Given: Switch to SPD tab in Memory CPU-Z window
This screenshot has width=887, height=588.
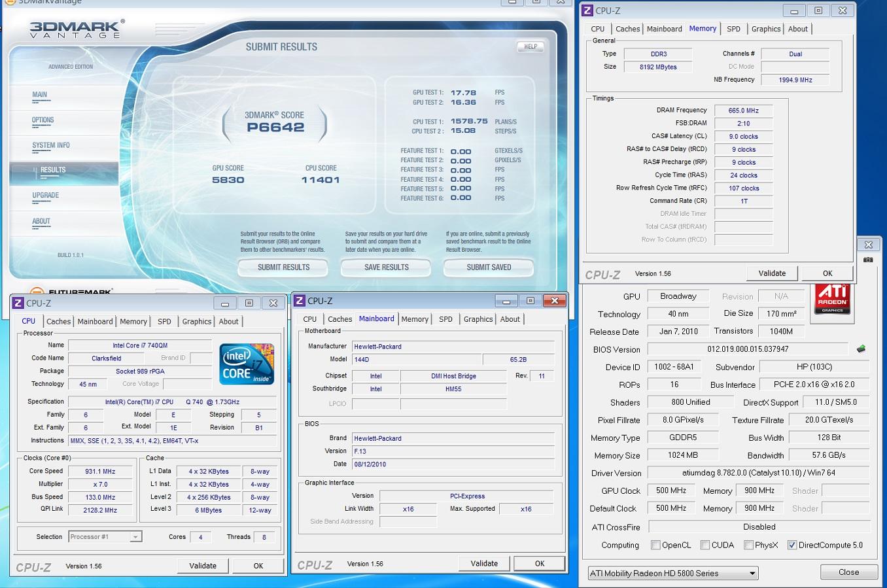Looking at the screenshot, I should (x=734, y=29).
